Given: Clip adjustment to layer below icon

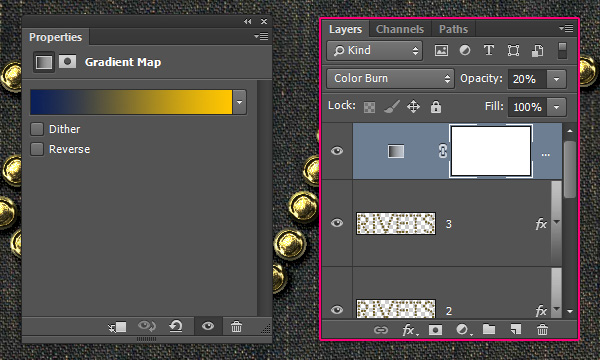Looking at the screenshot, I should tap(117, 327).
